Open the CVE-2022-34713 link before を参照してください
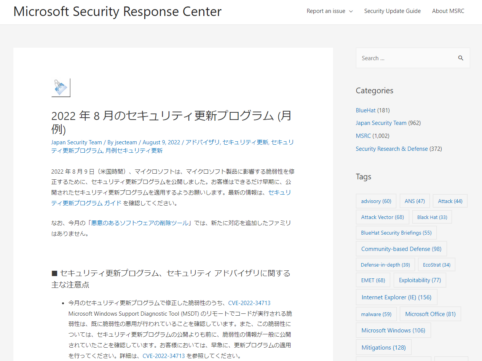The image size is (482, 361). pyautogui.click(x=163, y=356)
